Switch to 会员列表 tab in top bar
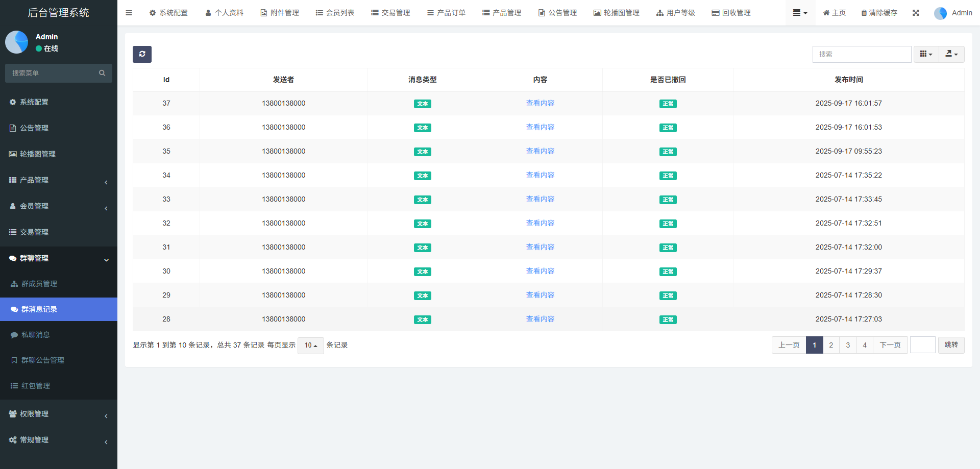Image resolution: width=980 pixels, height=469 pixels. 335,13
